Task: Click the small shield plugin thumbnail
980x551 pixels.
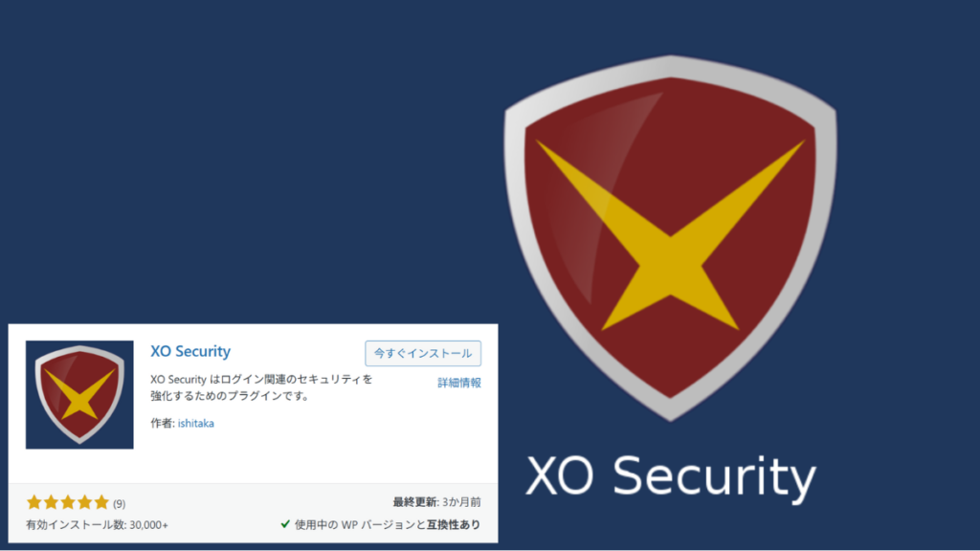Action: click(79, 394)
